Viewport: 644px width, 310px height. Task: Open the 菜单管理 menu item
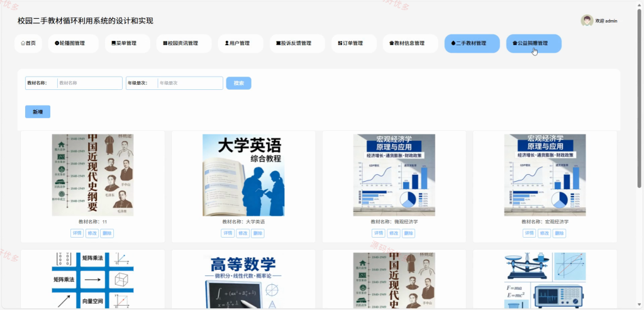click(x=127, y=43)
